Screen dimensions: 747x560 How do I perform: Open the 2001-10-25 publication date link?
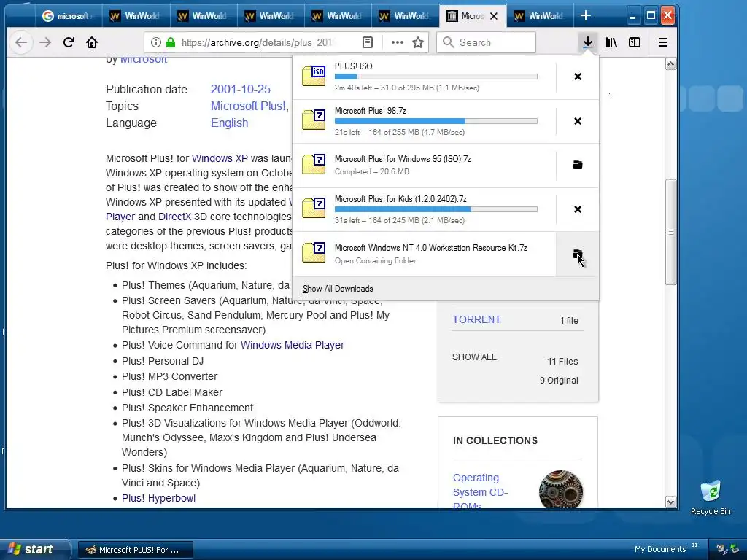click(241, 89)
